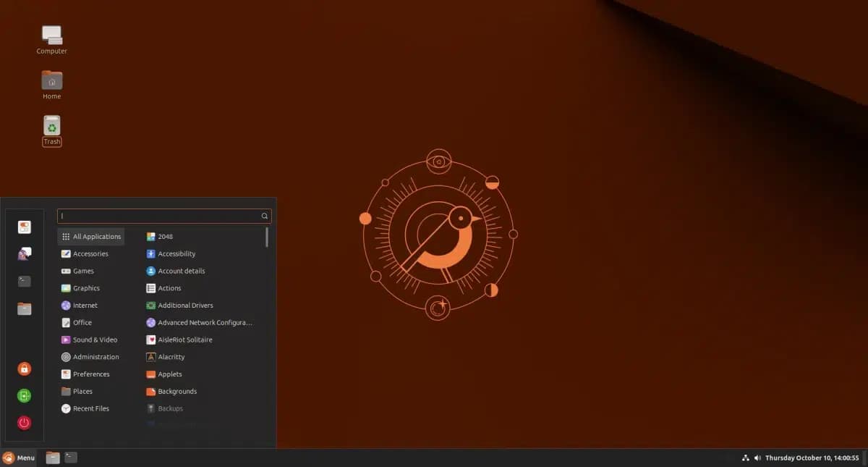This screenshot has width=868, height=467.
Task: Click the application list scrollbar
Action: [x=267, y=237]
